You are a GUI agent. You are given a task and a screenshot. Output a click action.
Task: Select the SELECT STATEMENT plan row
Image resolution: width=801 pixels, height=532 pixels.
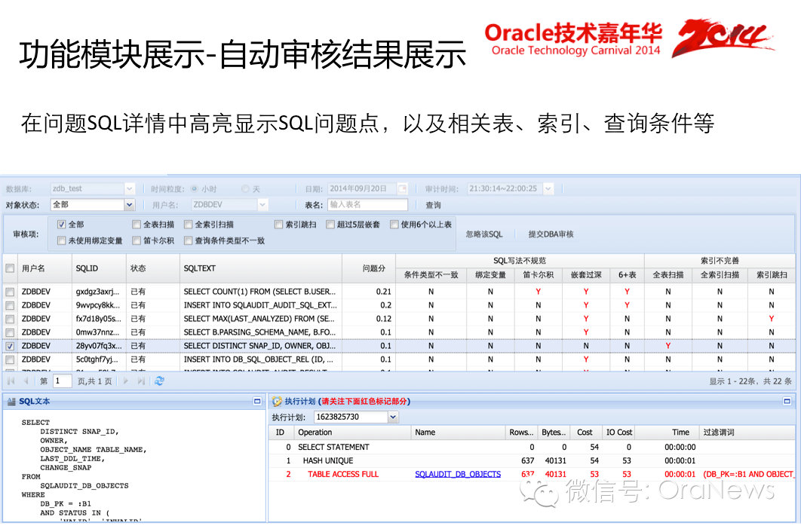532,448
